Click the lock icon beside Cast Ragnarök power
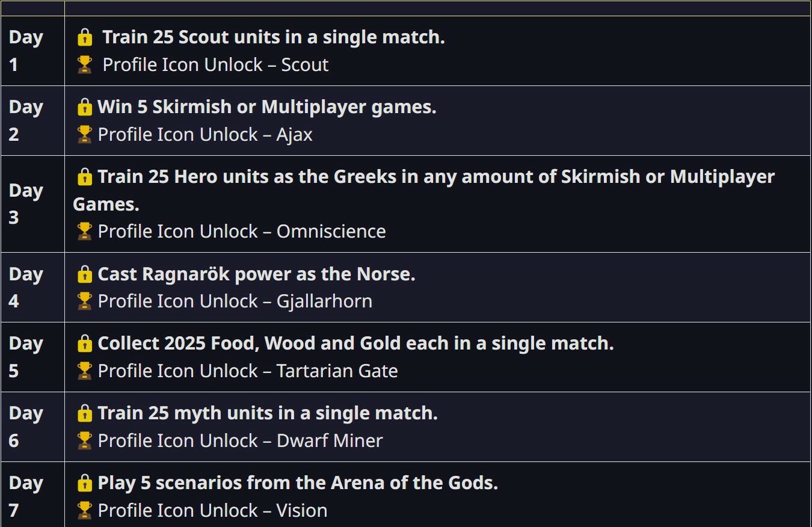This screenshot has height=527, width=812. (85, 274)
